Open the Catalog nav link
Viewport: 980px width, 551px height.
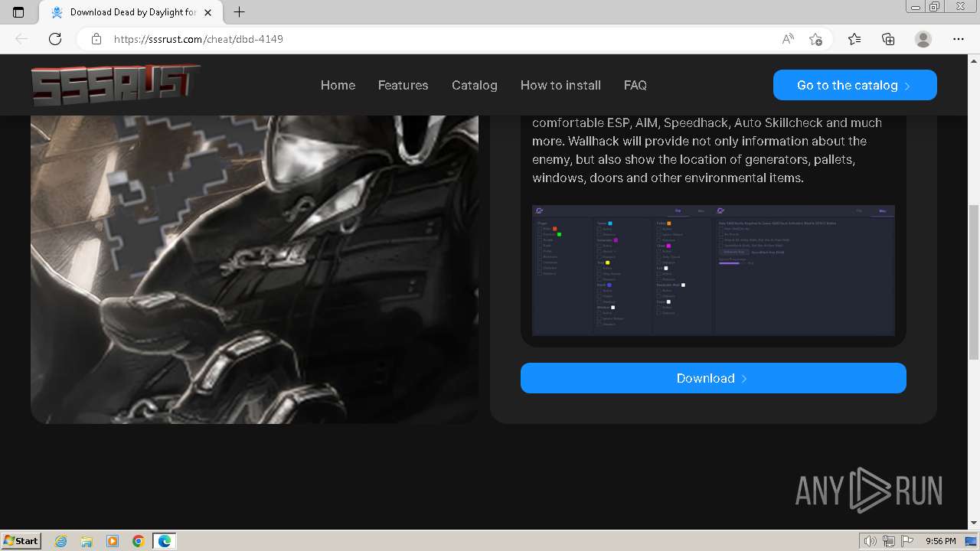pyautogui.click(x=475, y=85)
